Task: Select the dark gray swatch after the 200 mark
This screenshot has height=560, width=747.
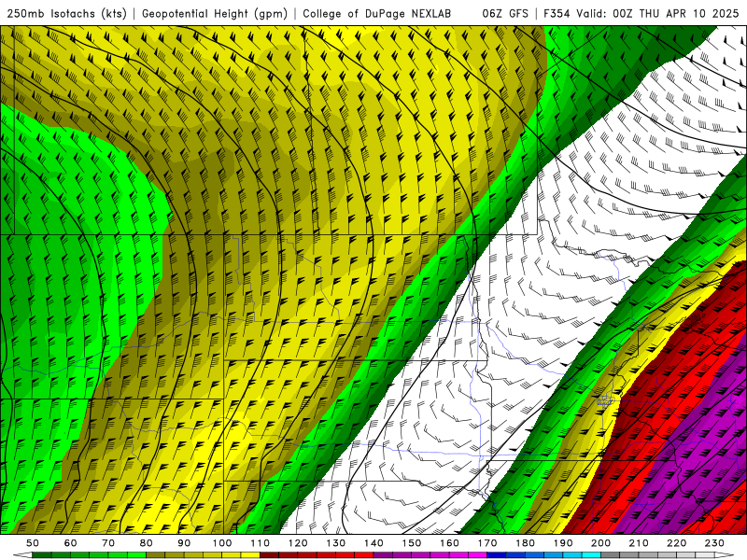Action: click(x=611, y=555)
